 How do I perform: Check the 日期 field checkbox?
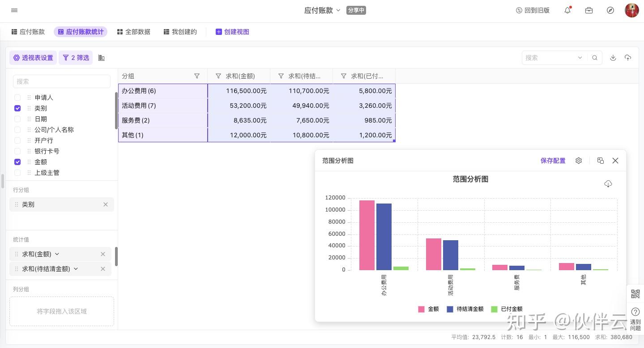click(x=17, y=119)
